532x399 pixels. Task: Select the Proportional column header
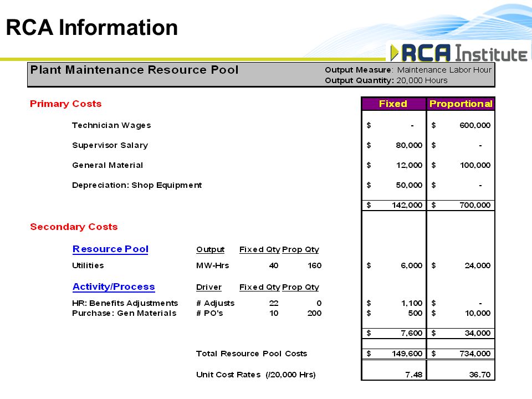click(461, 104)
